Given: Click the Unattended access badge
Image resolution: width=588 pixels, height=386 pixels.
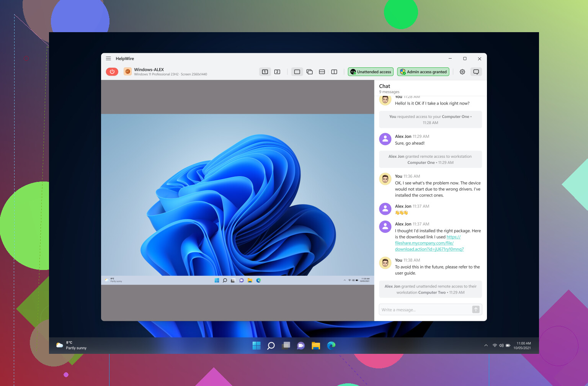Looking at the screenshot, I should pyautogui.click(x=371, y=72).
